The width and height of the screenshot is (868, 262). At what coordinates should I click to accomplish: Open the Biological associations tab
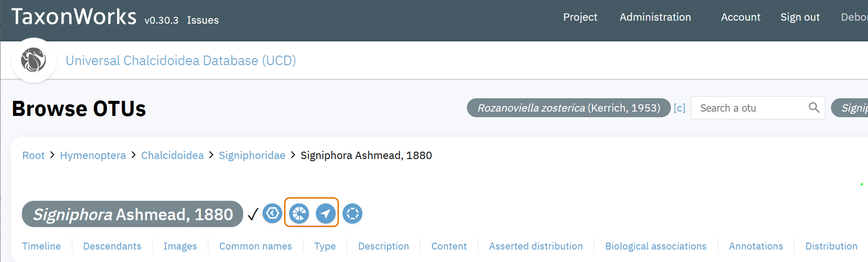point(656,246)
